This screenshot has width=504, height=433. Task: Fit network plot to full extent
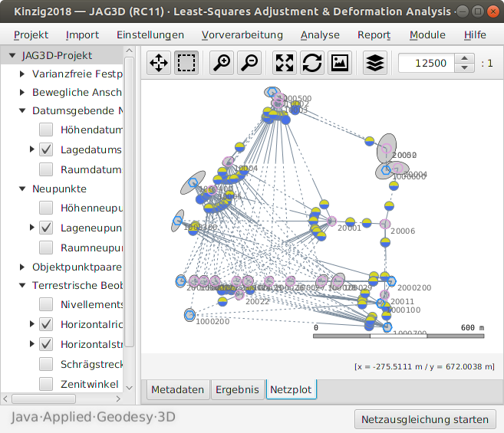point(285,63)
